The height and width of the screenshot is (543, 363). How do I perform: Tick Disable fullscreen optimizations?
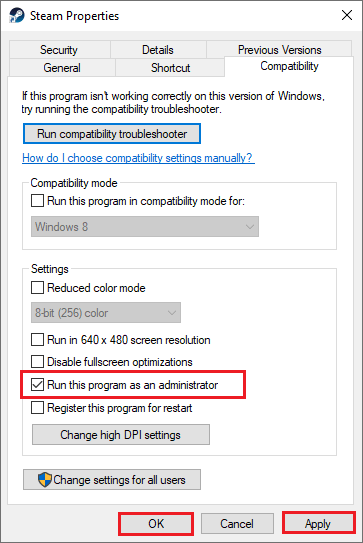click(x=37, y=362)
